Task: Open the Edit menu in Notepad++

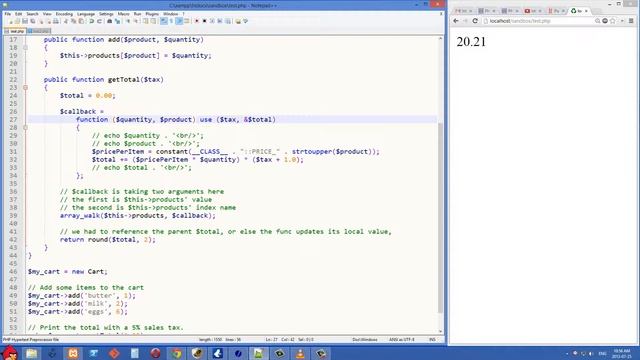Action: (x=18, y=14)
